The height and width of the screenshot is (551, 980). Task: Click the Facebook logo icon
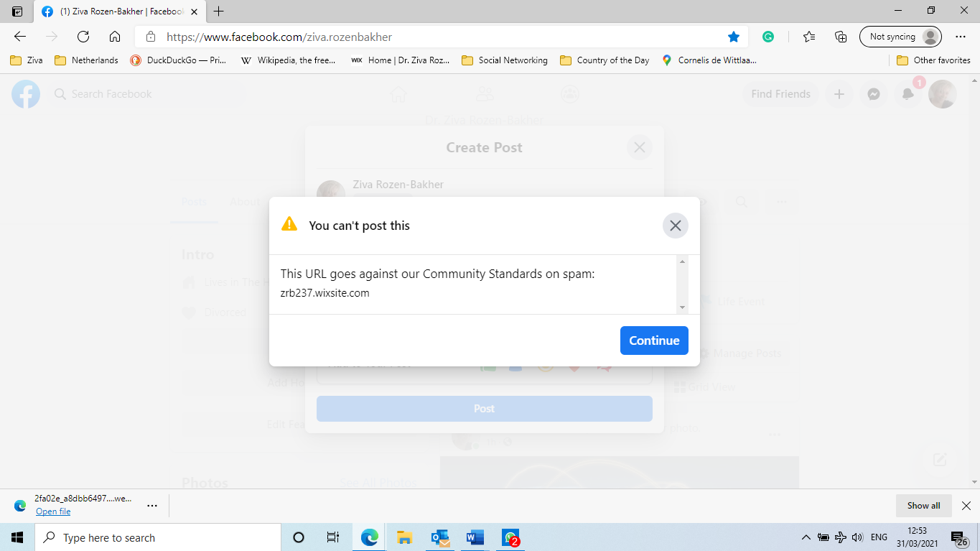pyautogui.click(x=26, y=94)
